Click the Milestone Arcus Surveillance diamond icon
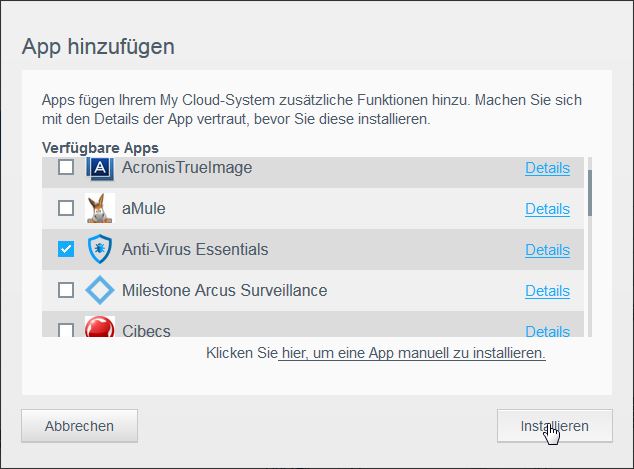This screenshot has height=469, width=634. tap(100, 291)
